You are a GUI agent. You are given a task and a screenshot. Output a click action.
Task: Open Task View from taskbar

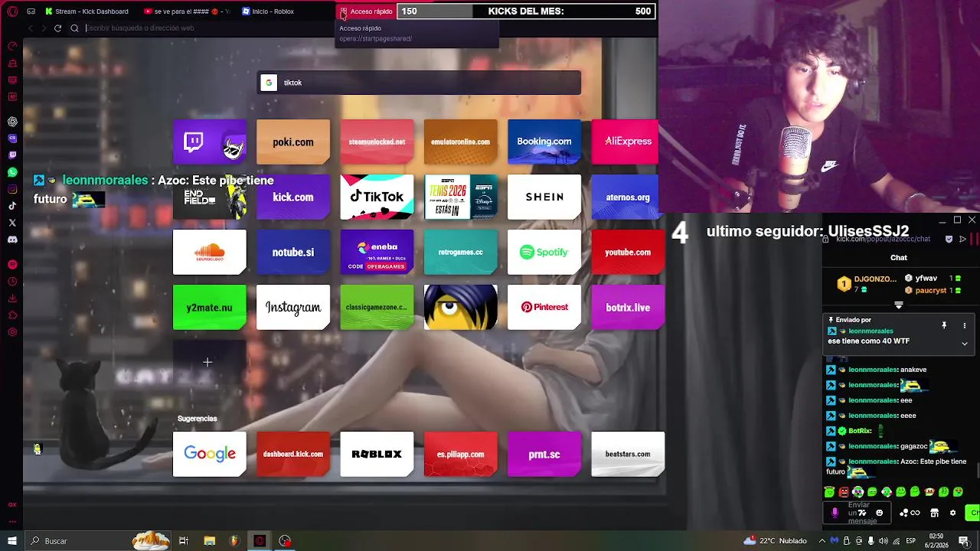(x=184, y=541)
